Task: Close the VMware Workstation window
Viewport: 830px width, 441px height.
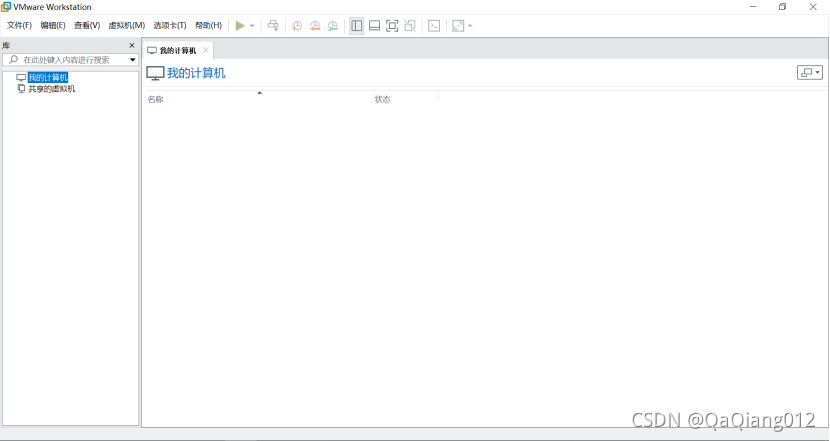Action: (x=813, y=7)
